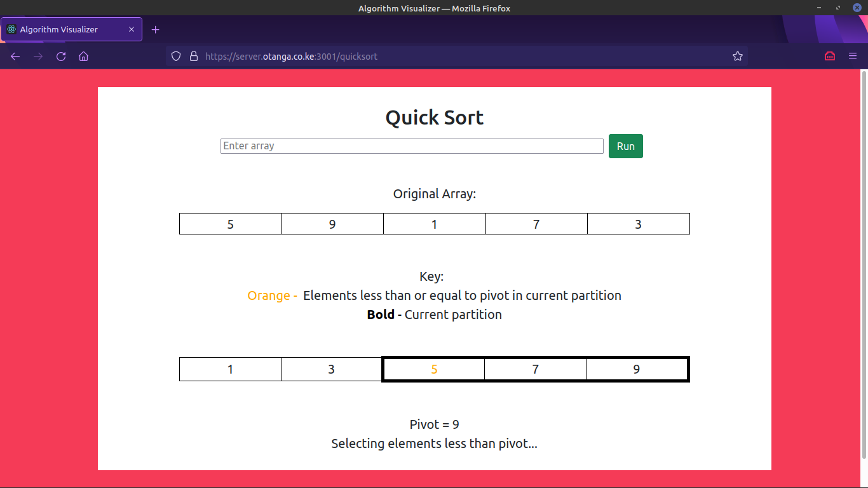This screenshot has width=868, height=488.
Task: Select the Algorithm Visualizer tab
Action: click(64, 30)
